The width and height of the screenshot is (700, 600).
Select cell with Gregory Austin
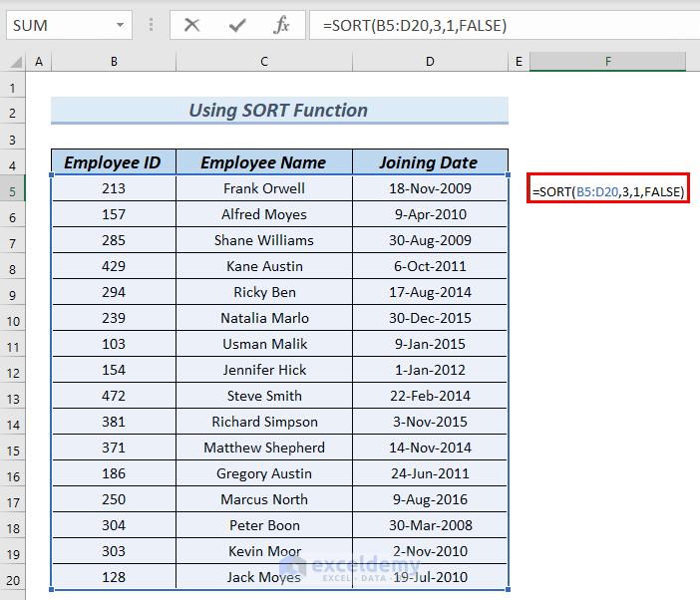pyautogui.click(x=264, y=472)
